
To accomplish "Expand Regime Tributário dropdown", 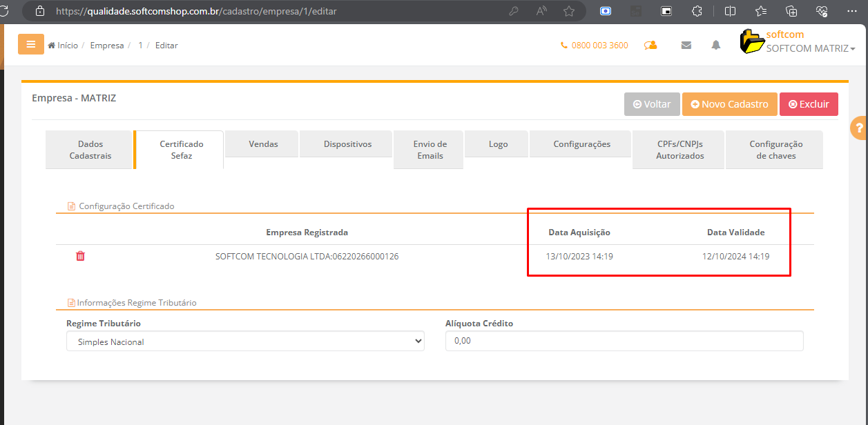I will [x=245, y=342].
